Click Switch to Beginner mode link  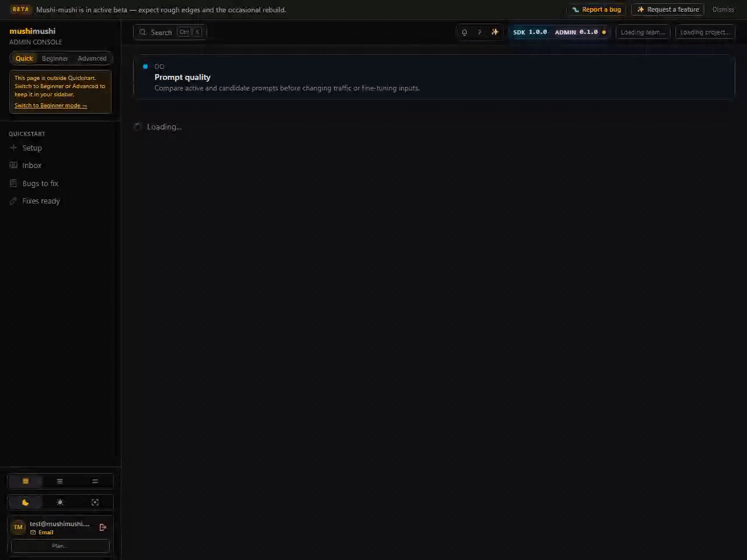tap(51, 106)
